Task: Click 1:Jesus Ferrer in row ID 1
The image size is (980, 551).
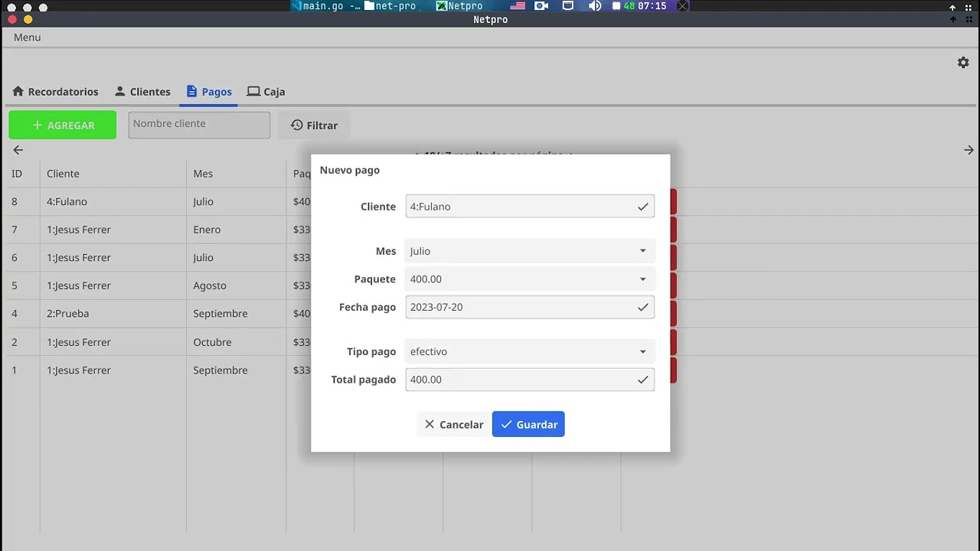Action: [x=79, y=370]
